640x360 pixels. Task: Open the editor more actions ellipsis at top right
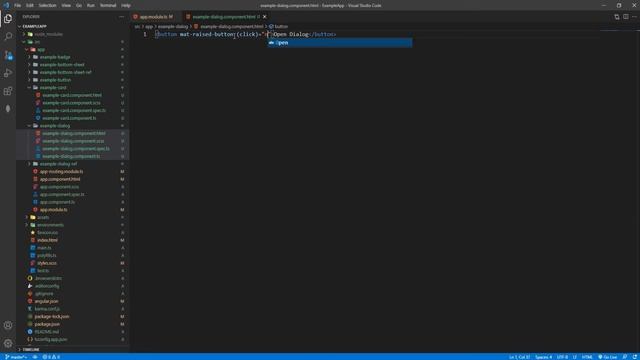pyautogui.click(x=634, y=17)
